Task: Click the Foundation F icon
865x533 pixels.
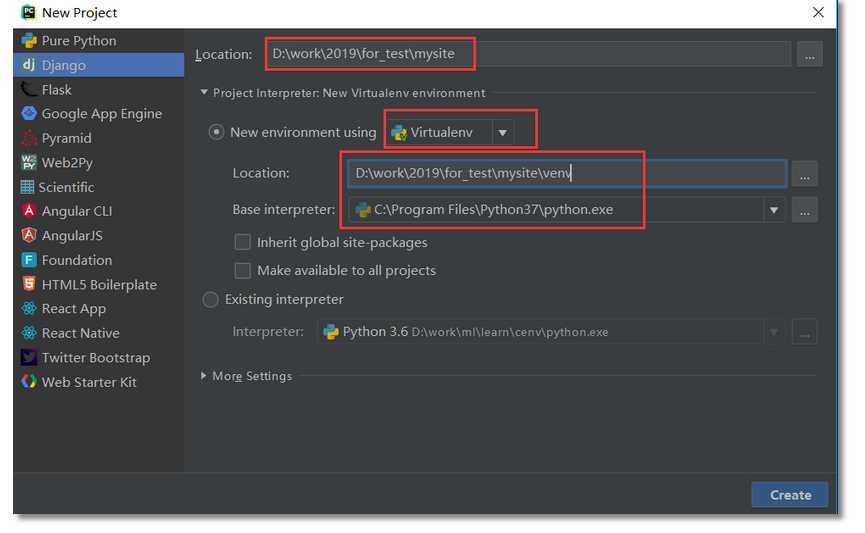Action: point(29,259)
